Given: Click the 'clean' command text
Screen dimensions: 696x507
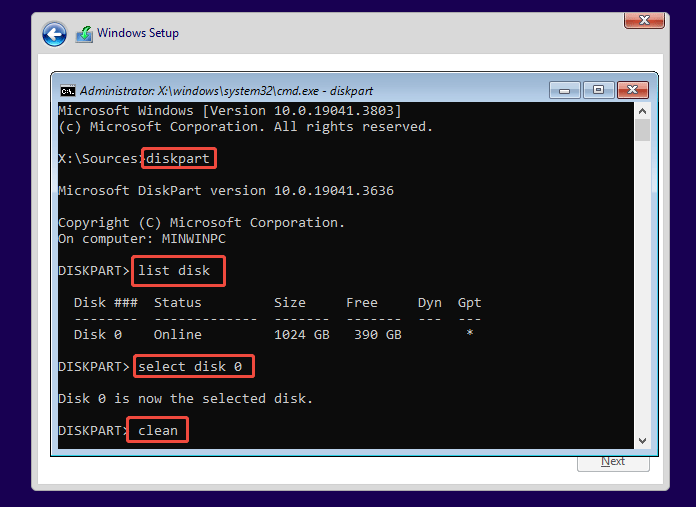Looking at the screenshot, I should pyautogui.click(x=158, y=430).
